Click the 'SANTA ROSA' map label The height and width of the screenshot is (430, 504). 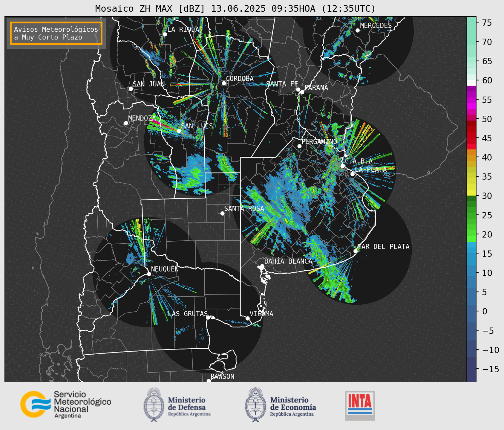tap(244, 208)
